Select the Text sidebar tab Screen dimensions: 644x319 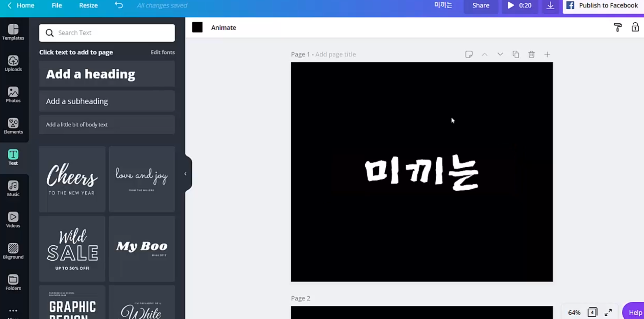coord(13,158)
